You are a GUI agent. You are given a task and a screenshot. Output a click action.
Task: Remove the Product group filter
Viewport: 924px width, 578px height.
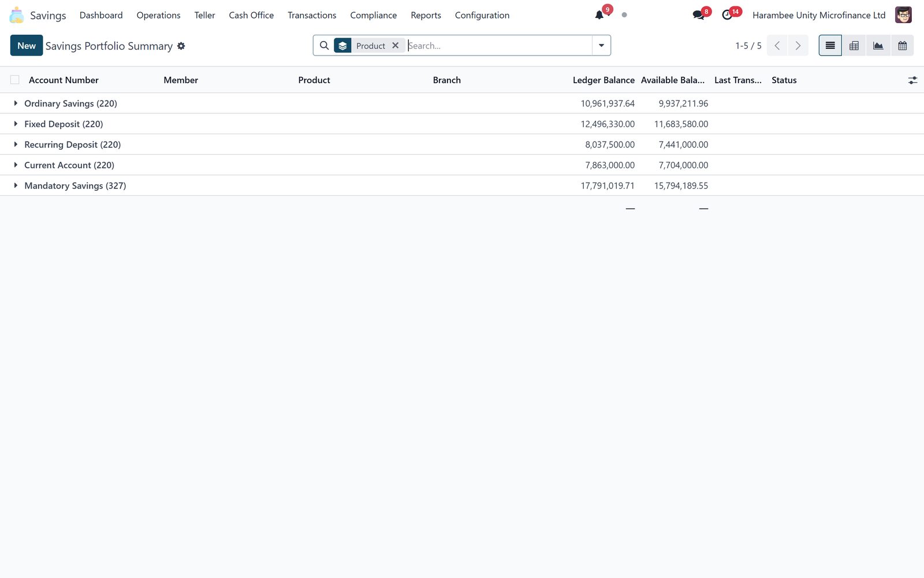coord(396,46)
